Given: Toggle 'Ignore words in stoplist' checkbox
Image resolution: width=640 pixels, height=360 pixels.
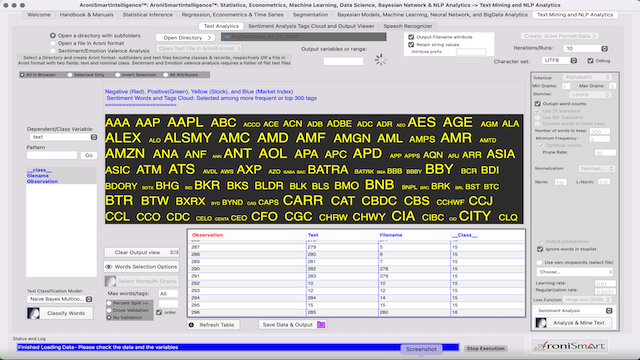Looking at the screenshot, I should pyautogui.click(x=540, y=249).
